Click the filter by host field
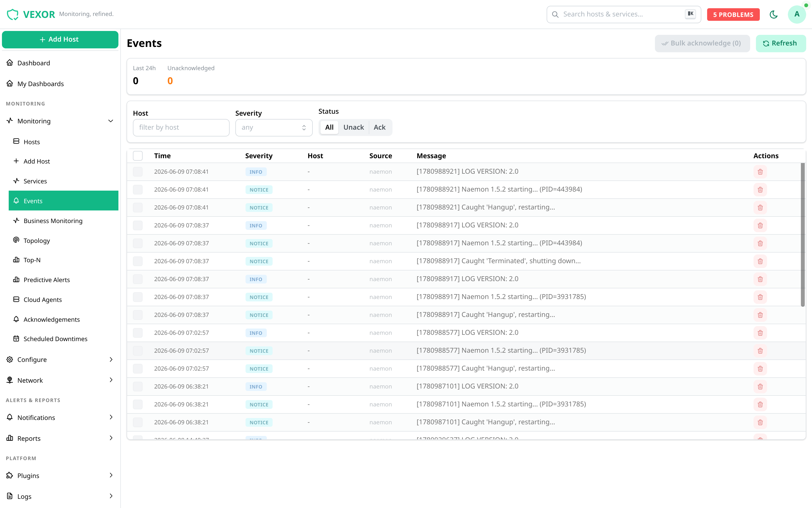812x508 pixels. tap(181, 128)
